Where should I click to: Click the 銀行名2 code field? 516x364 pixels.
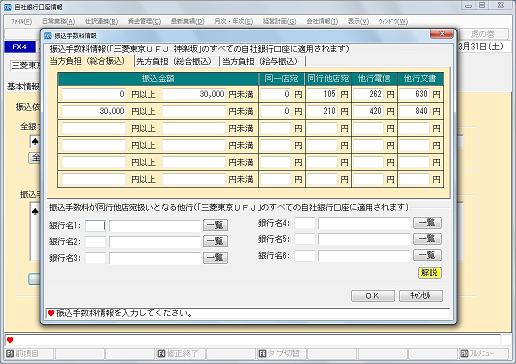coord(95,242)
